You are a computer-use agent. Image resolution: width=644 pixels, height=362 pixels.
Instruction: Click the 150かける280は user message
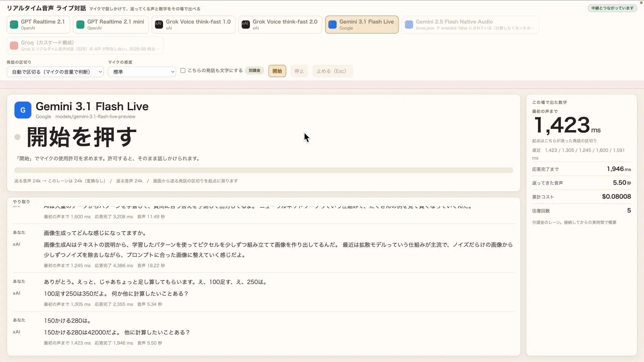(x=68, y=321)
